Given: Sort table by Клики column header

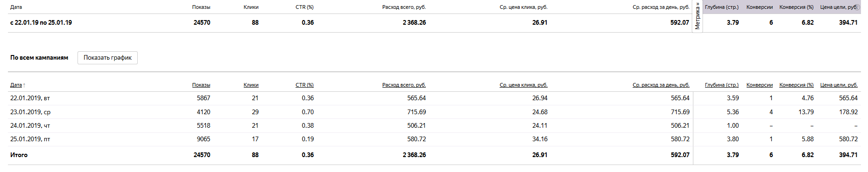Looking at the screenshot, I should [x=251, y=85].
